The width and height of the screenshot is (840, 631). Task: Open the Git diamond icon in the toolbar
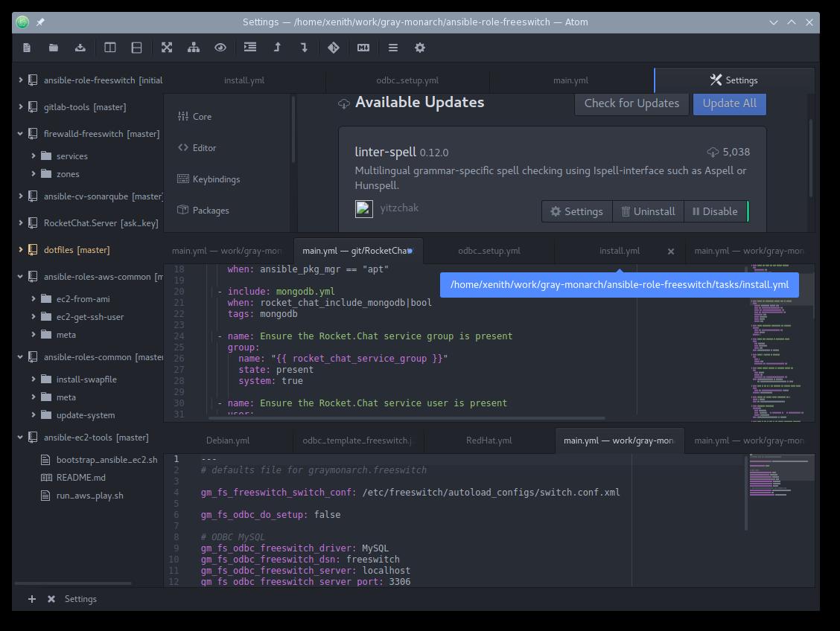(x=333, y=48)
